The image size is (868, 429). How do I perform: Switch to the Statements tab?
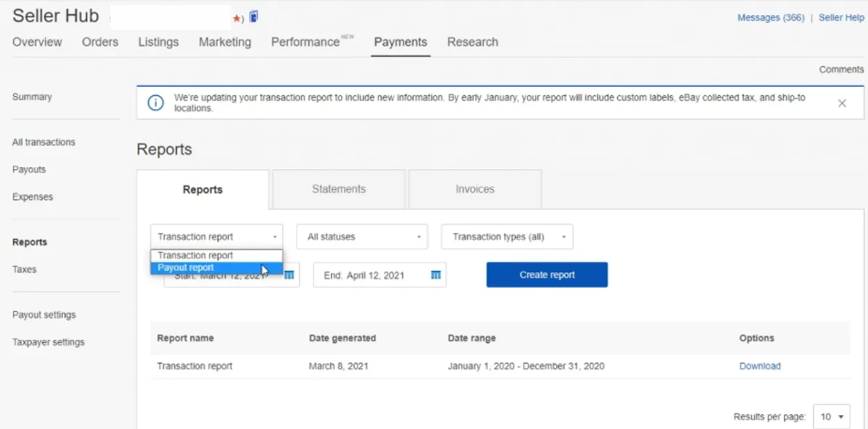point(338,189)
